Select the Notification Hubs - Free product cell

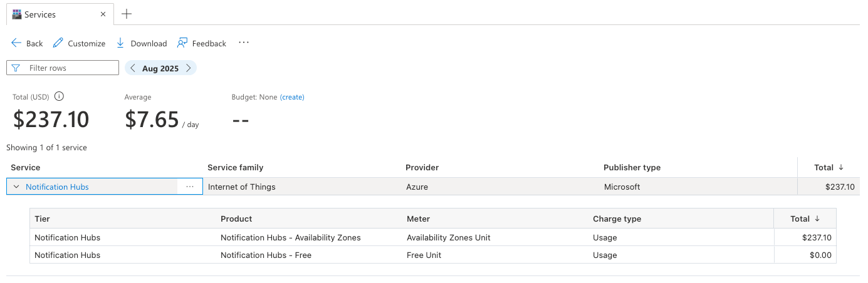click(266, 255)
